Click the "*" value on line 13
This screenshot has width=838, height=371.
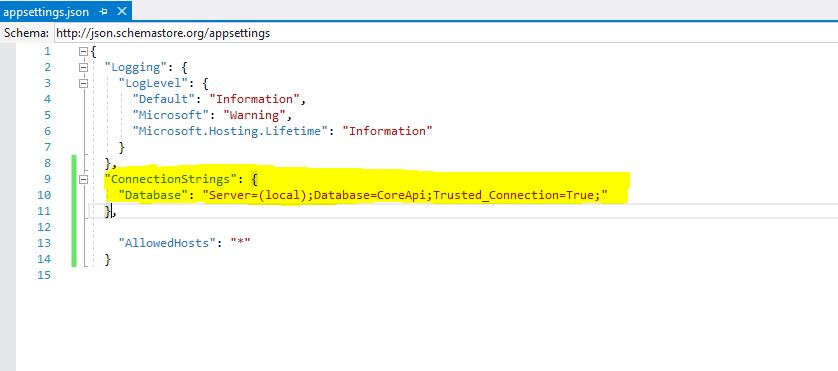click(x=240, y=243)
